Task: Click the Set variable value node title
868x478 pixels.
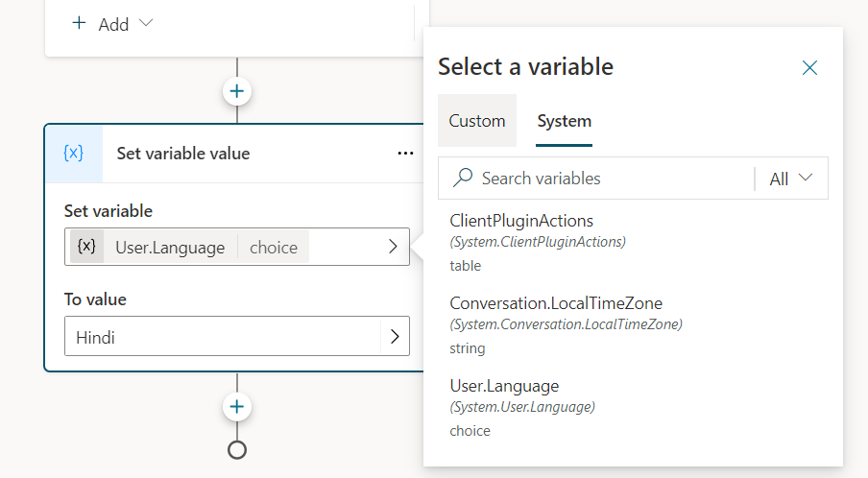Action: 182,154
